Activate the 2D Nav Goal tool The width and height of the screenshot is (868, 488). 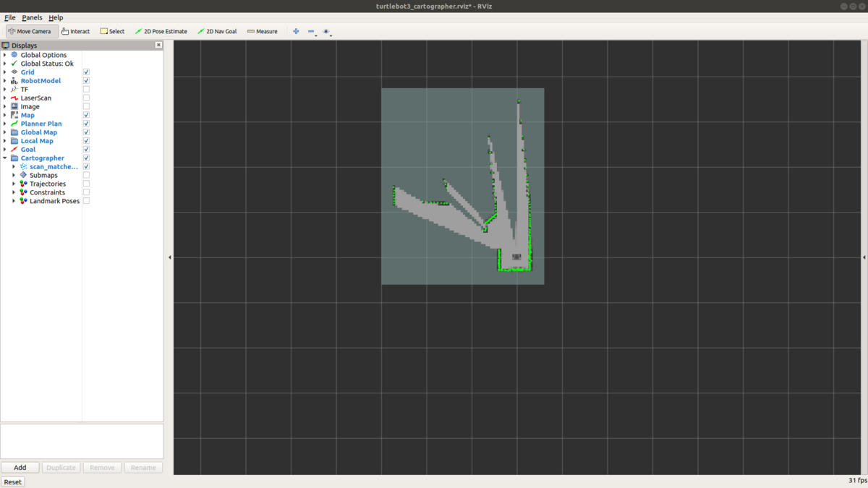click(x=217, y=31)
